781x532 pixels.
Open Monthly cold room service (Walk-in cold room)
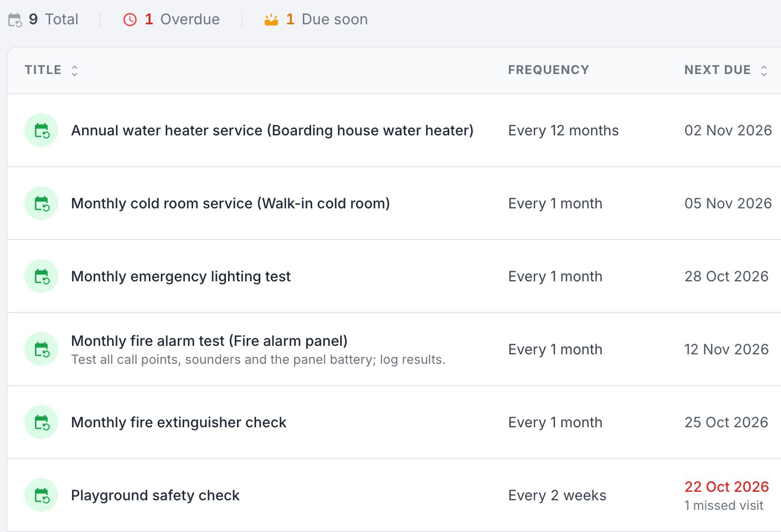coord(230,203)
